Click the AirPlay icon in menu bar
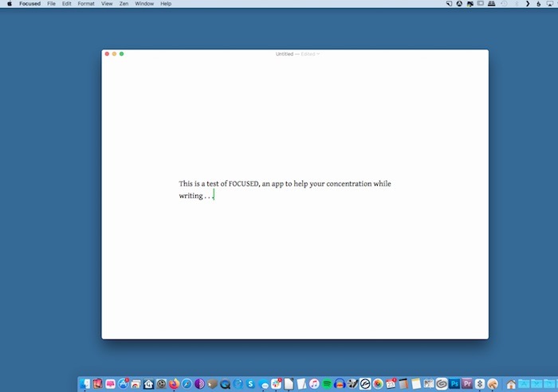 (550, 3)
